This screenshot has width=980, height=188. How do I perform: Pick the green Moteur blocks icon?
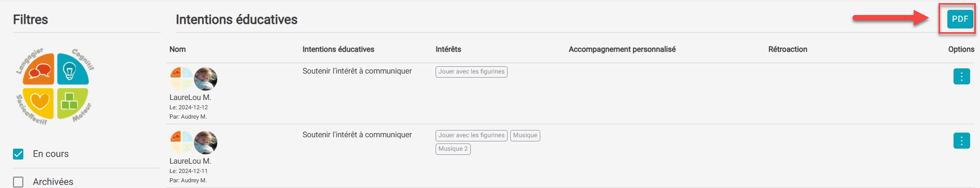[x=72, y=103]
